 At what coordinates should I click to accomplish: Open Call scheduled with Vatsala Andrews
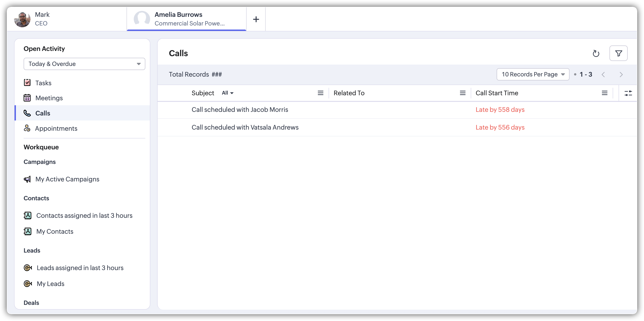click(245, 127)
